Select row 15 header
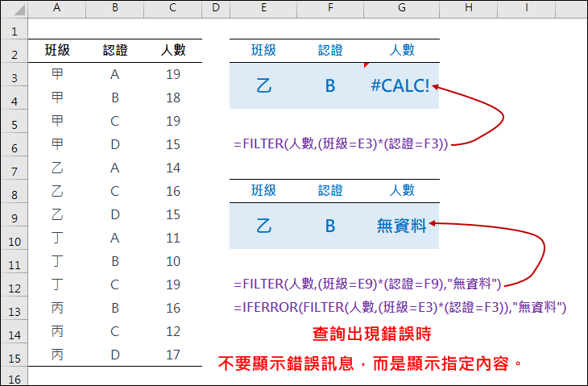588x386 pixels. (14, 355)
